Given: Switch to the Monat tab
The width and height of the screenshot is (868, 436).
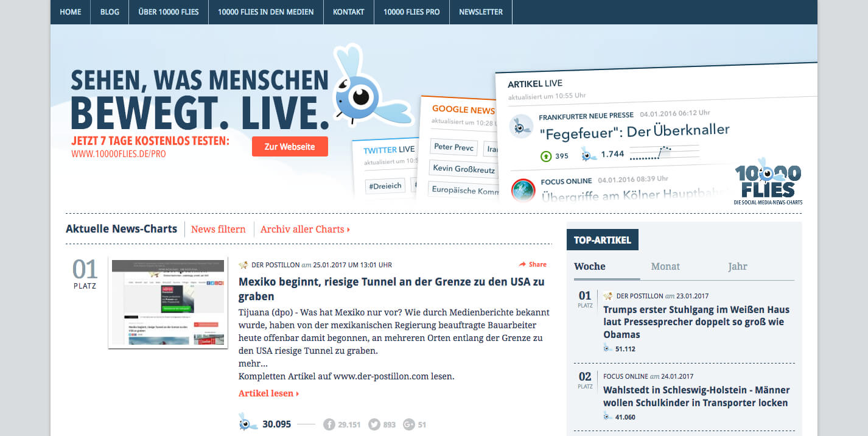Looking at the screenshot, I should coord(665,266).
